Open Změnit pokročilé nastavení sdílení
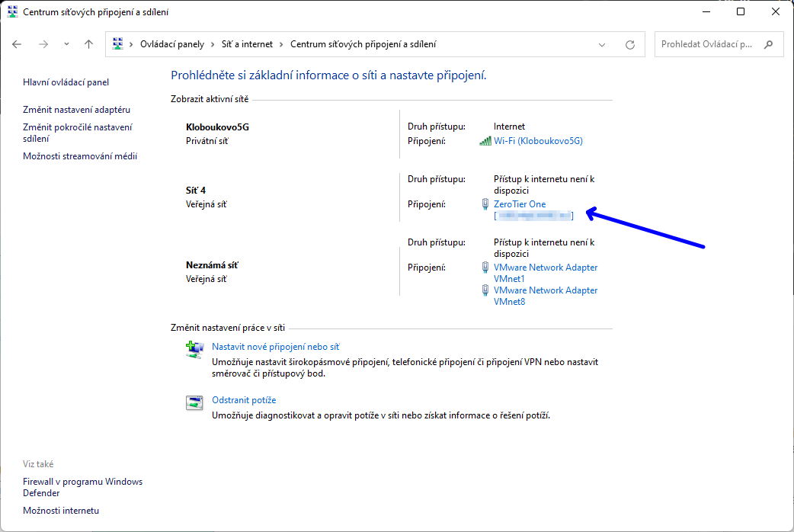The image size is (794, 532). click(x=78, y=133)
